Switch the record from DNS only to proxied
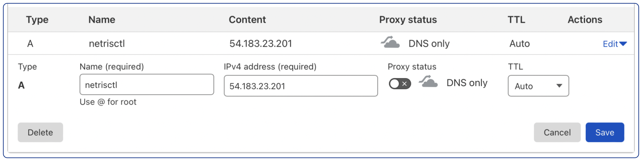 click(399, 84)
